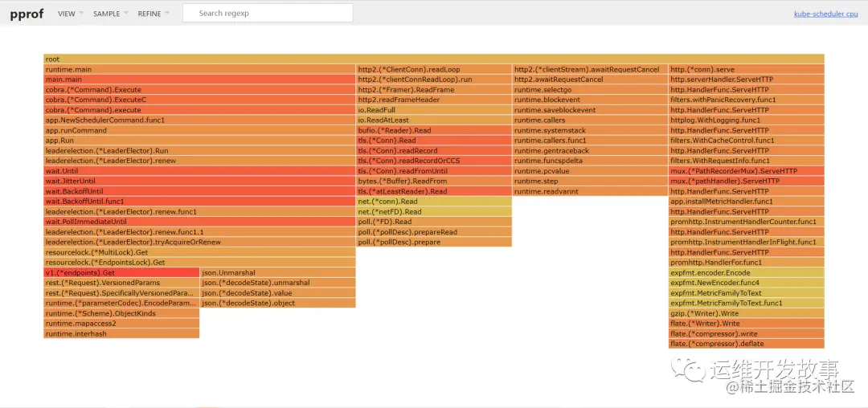Click io.ReadFull frame
The width and height of the screenshot is (868, 408).
(434, 110)
